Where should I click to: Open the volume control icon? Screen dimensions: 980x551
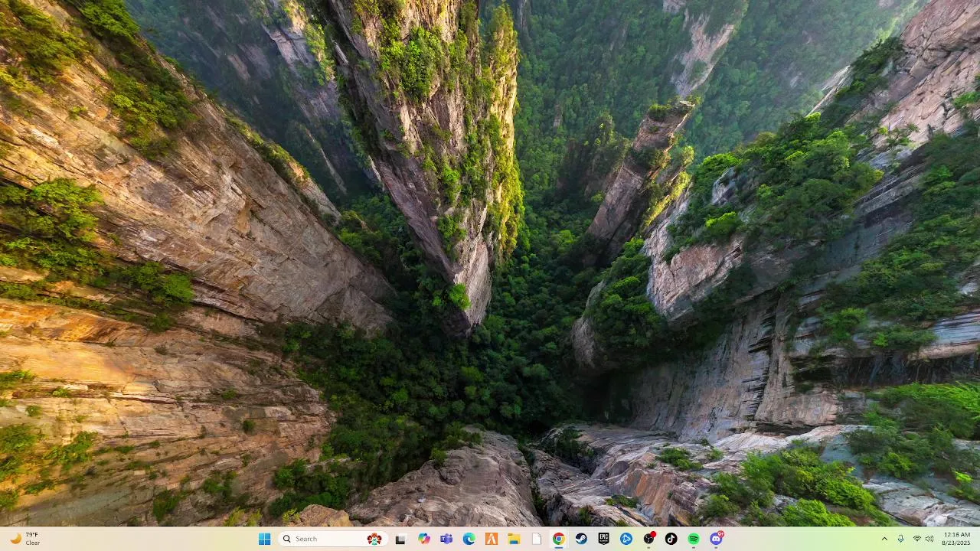[x=929, y=539]
